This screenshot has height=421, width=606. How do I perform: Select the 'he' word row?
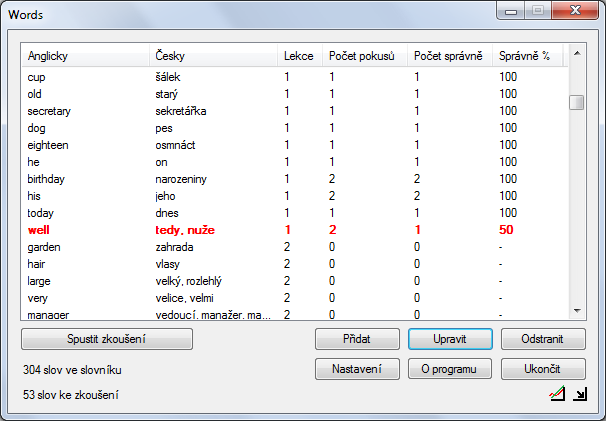(294, 162)
